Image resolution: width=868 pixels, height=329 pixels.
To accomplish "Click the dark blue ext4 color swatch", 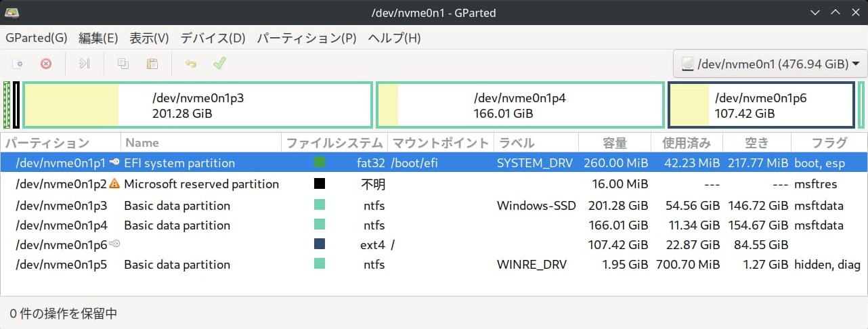I will click(x=320, y=244).
